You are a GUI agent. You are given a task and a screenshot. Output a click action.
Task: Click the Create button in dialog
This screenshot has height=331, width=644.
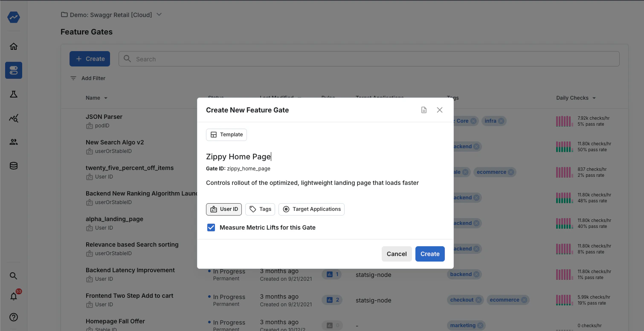[x=430, y=253]
